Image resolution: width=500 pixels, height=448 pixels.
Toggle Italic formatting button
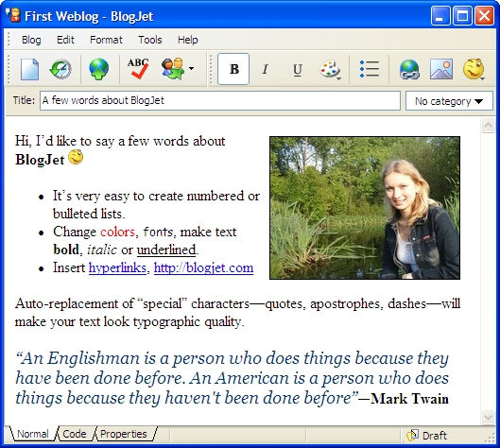[x=265, y=69]
